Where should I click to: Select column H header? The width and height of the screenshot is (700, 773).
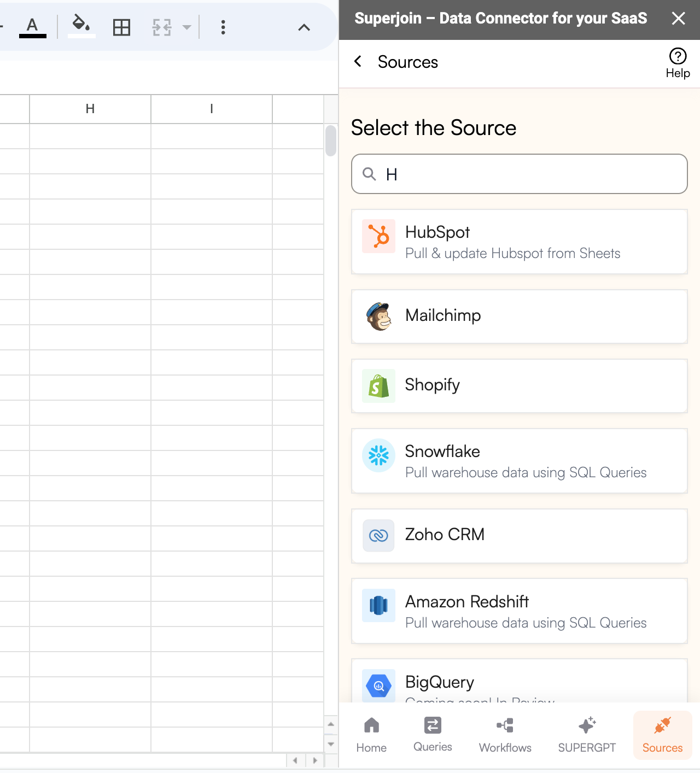(x=90, y=109)
